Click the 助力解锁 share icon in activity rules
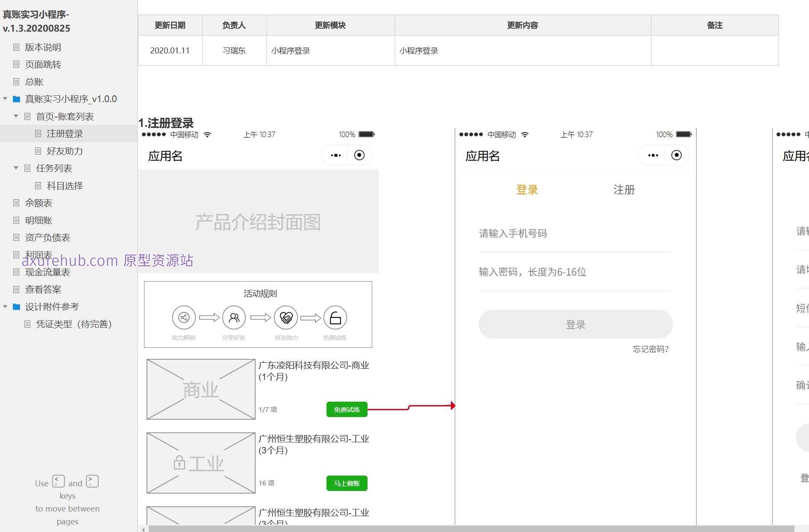This screenshot has width=809, height=532. [184, 317]
